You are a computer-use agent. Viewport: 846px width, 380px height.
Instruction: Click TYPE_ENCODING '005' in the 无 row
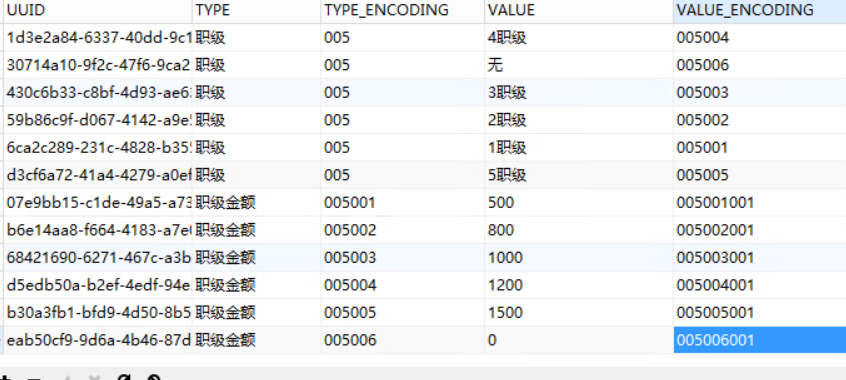pyautogui.click(x=402, y=65)
